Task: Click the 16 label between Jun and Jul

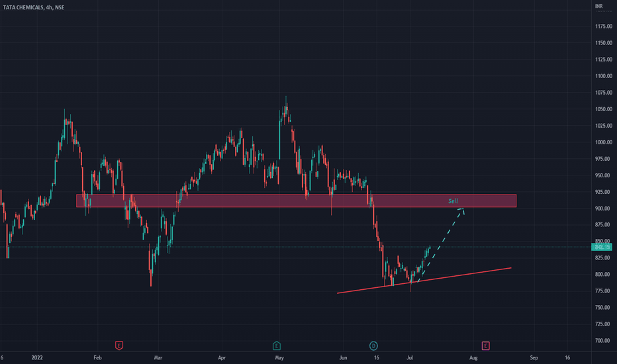Action: (377, 357)
